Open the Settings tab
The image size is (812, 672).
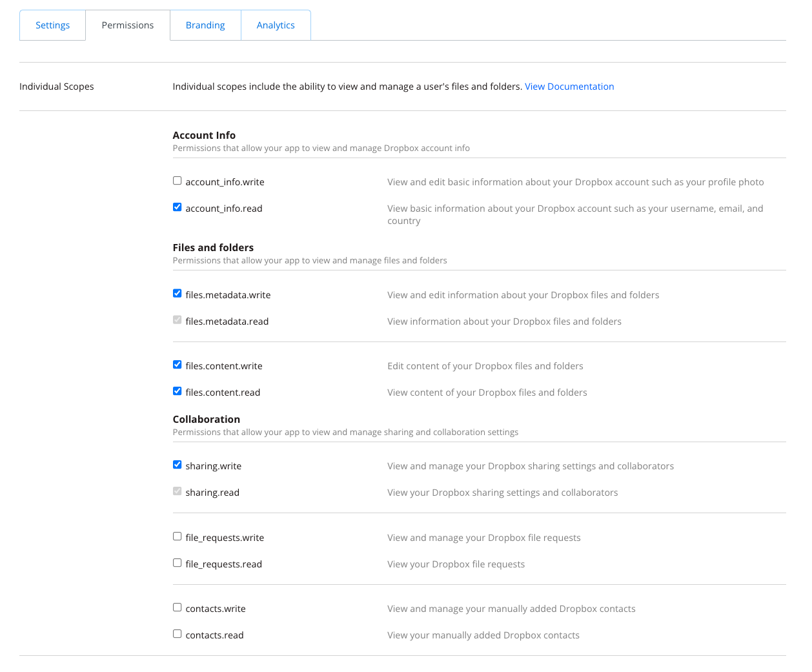[x=52, y=25]
